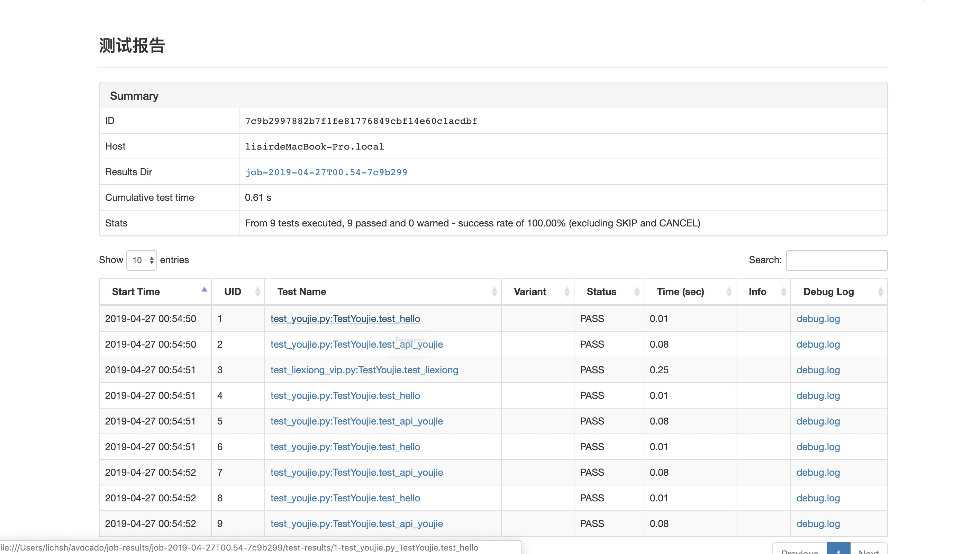This screenshot has width=980, height=554.
Task: Click Test Name column sort icon
Action: [x=494, y=292]
